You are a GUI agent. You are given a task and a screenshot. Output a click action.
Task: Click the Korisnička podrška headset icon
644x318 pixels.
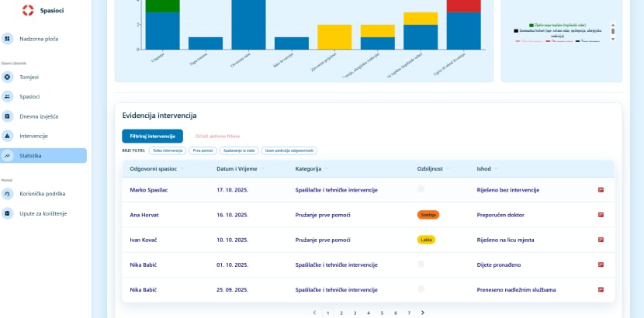(x=7, y=194)
